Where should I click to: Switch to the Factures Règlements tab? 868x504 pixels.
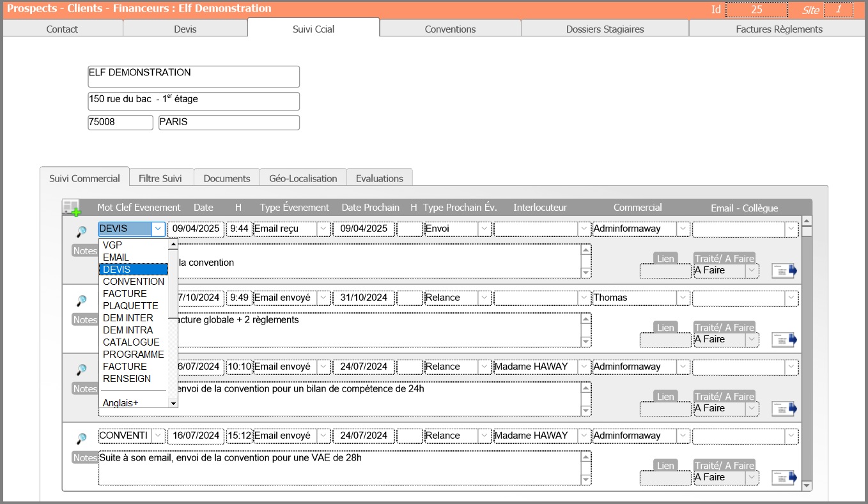click(779, 29)
